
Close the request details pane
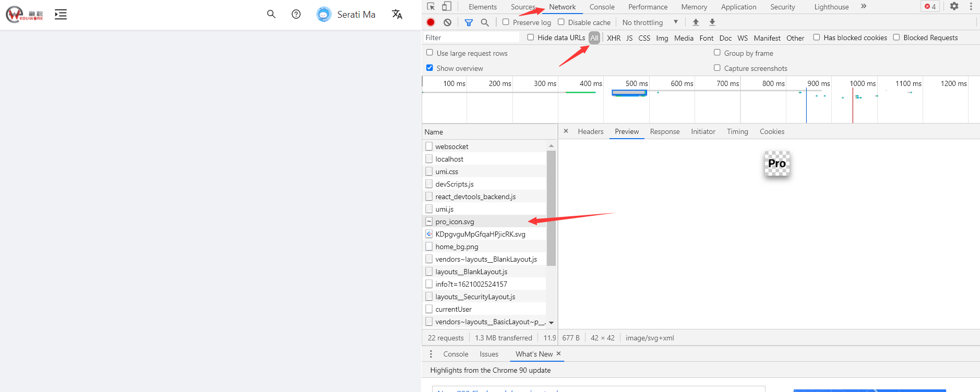tap(566, 131)
